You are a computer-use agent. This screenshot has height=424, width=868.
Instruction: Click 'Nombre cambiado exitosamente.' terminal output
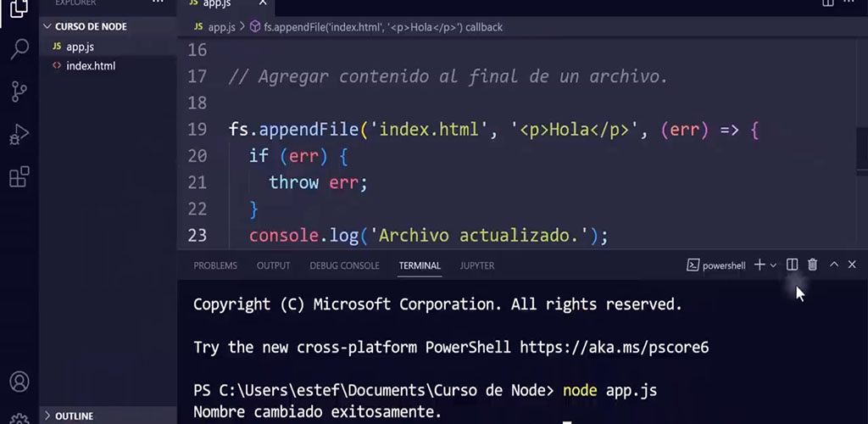tap(317, 412)
